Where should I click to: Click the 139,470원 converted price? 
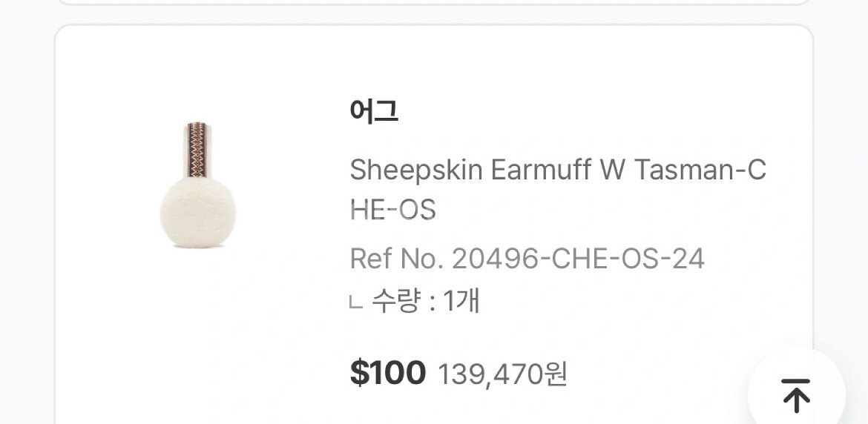502,374
